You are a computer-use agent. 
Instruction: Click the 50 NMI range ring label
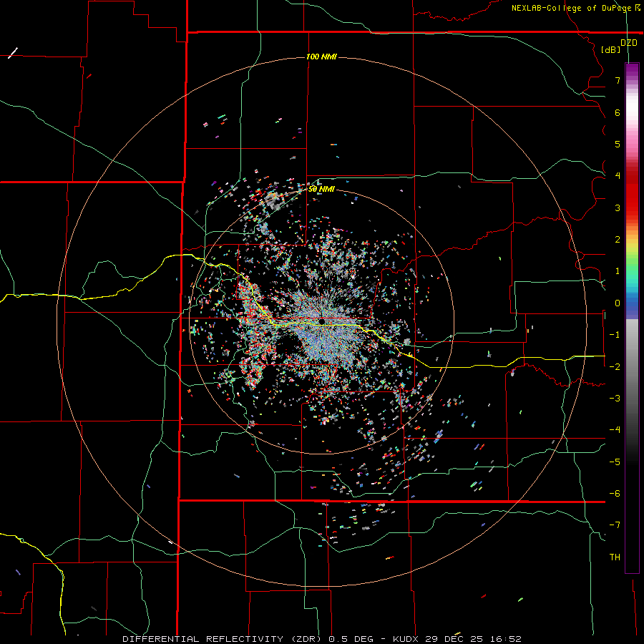click(321, 189)
